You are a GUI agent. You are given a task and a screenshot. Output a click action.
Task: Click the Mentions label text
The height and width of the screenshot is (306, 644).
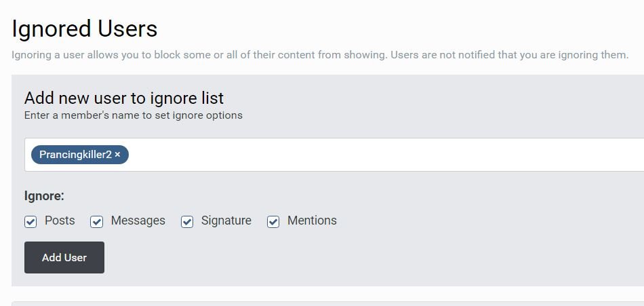(312, 221)
